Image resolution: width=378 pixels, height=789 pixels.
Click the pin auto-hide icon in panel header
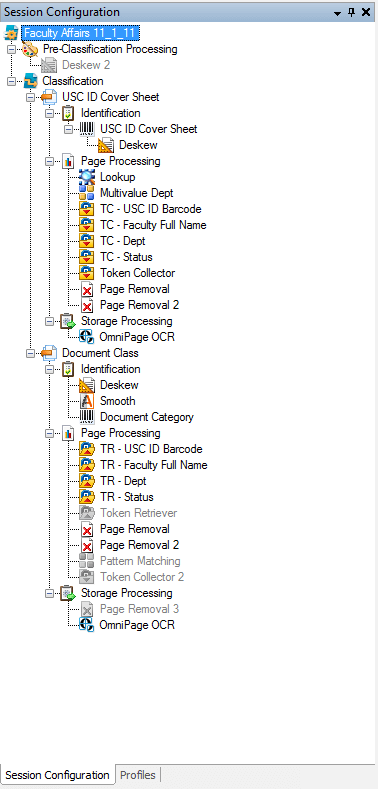click(352, 13)
